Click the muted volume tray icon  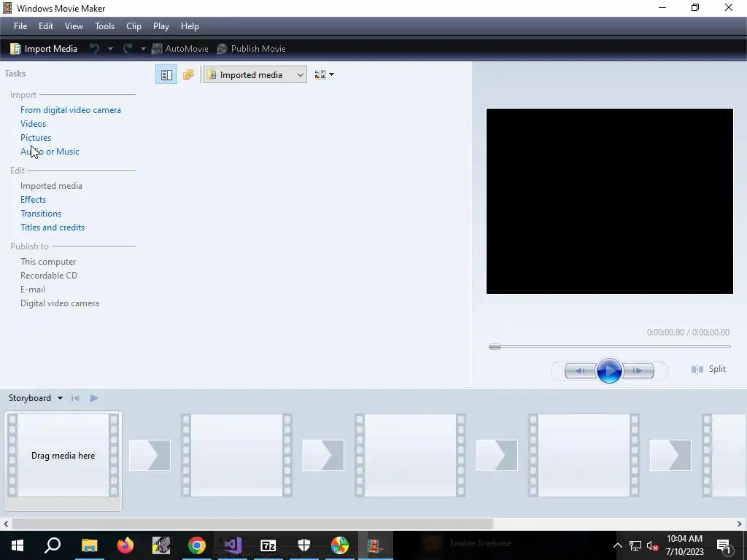click(653, 545)
